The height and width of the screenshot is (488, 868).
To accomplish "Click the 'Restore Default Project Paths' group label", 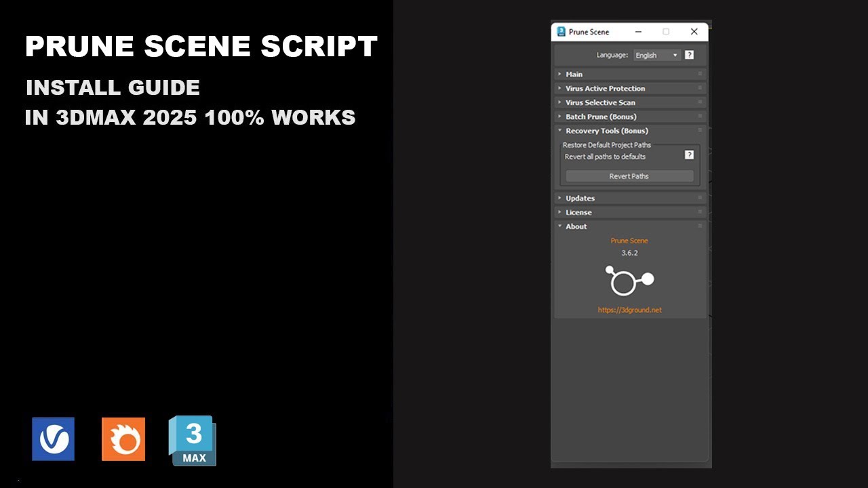I will tap(607, 145).
